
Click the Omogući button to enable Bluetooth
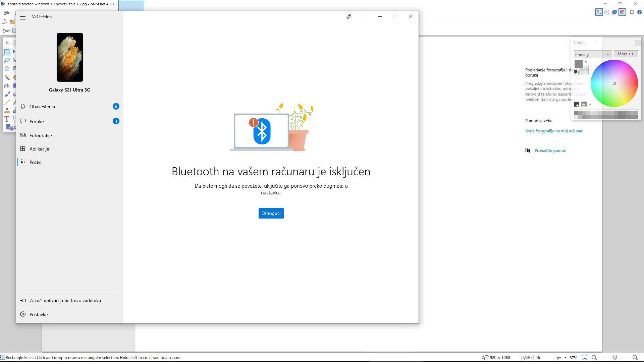coord(271,213)
